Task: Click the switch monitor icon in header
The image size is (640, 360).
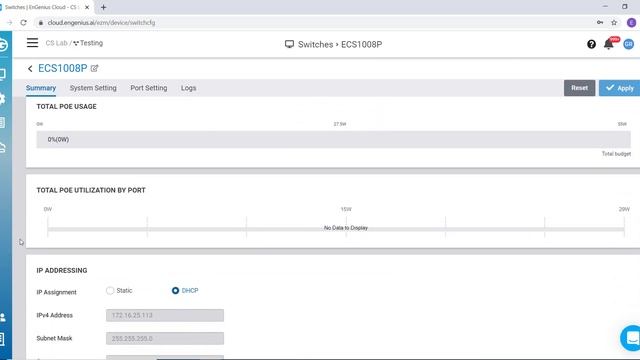Action: point(289,44)
